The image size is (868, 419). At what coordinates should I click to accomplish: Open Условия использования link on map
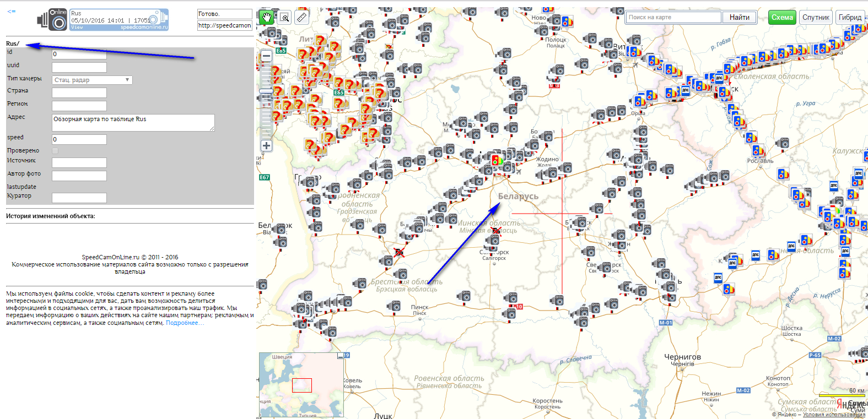833,415
